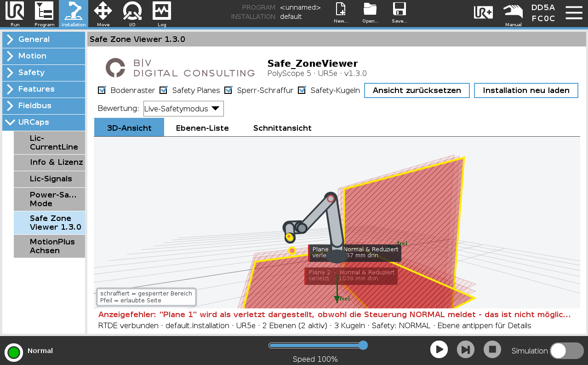Start program with the play button

pos(439,349)
